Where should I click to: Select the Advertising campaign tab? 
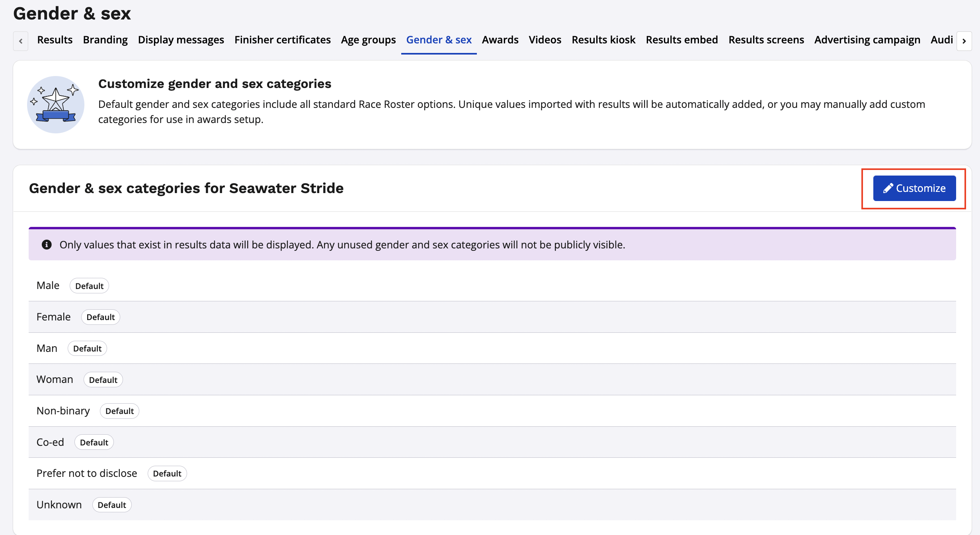pyautogui.click(x=867, y=40)
